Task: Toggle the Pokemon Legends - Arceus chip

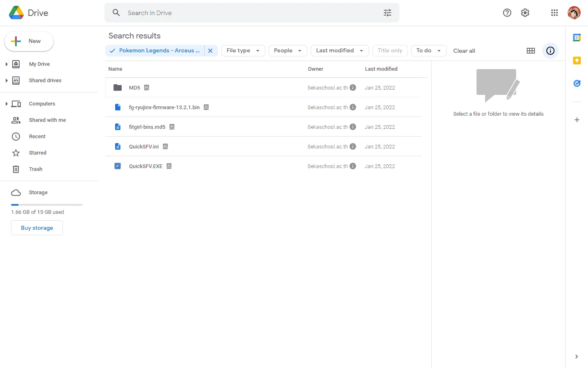Action: coord(155,51)
